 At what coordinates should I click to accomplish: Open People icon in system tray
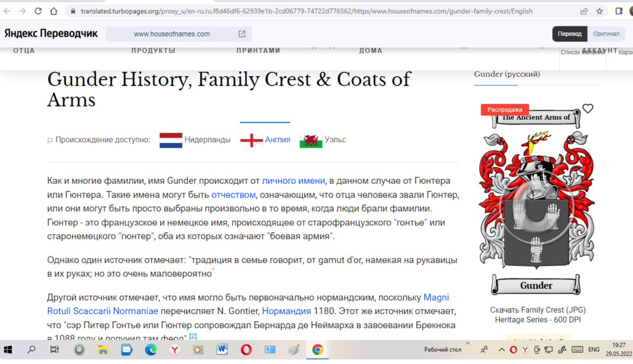tap(485, 350)
